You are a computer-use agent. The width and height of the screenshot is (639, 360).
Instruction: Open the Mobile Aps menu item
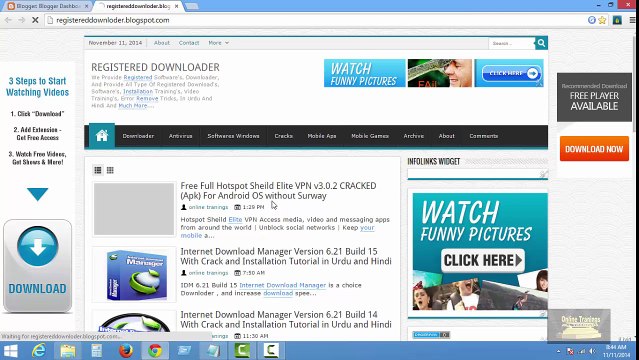[322, 136]
